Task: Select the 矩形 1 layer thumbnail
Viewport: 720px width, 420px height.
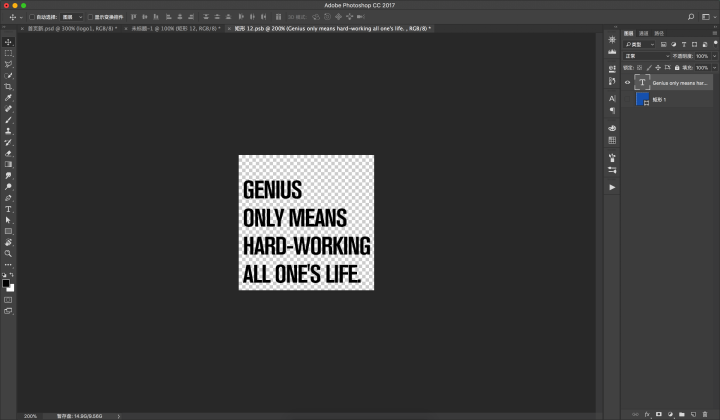Action: pos(642,100)
